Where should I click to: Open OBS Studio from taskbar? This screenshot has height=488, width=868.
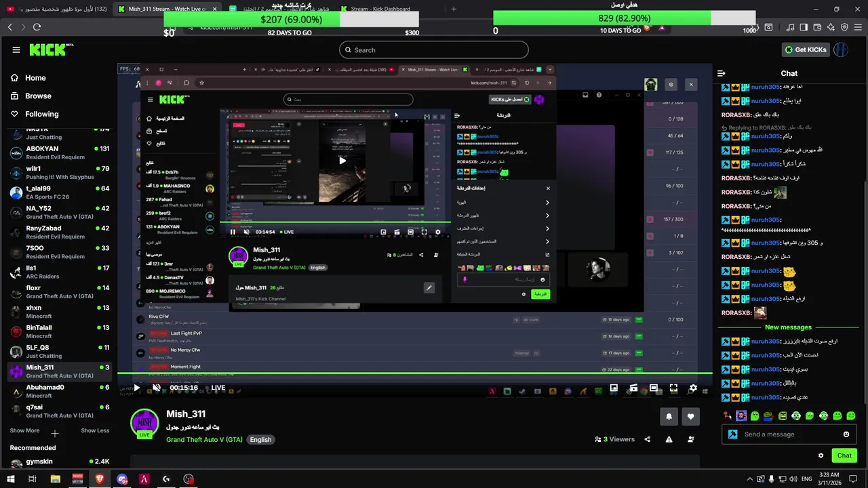pos(189,479)
